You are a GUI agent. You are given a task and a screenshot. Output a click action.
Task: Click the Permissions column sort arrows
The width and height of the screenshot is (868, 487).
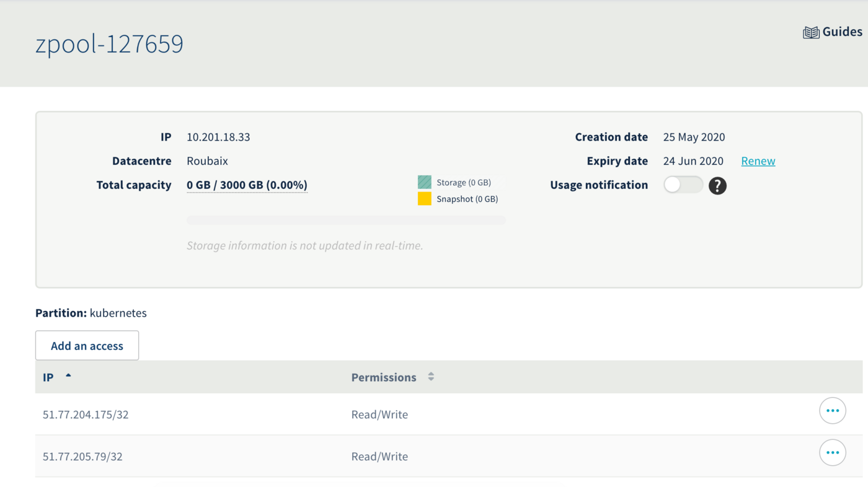click(x=431, y=377)
